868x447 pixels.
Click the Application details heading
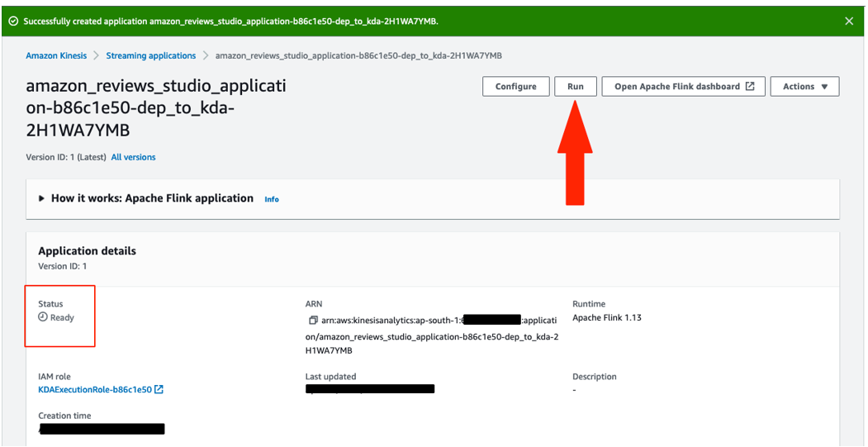87,251
